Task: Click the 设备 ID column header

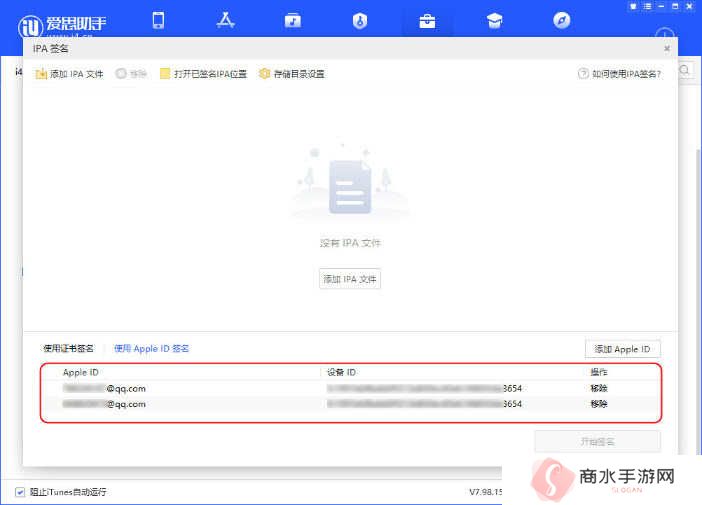Action: coord(341,372)
